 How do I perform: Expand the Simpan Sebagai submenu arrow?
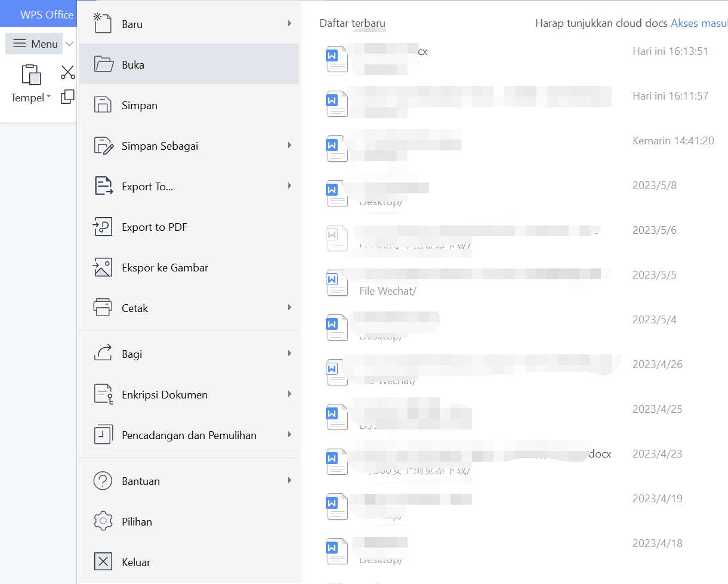coord(289,145)
